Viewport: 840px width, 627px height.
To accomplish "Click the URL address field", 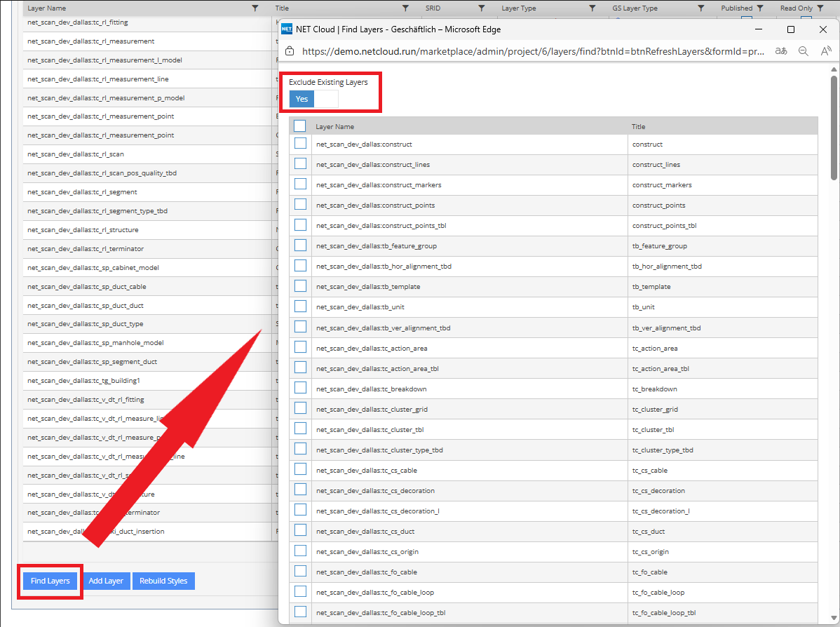I will [x=533, y=51].
